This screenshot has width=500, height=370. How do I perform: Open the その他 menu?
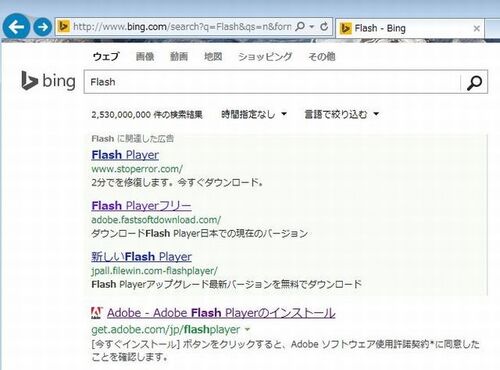(x=322, y=56)
